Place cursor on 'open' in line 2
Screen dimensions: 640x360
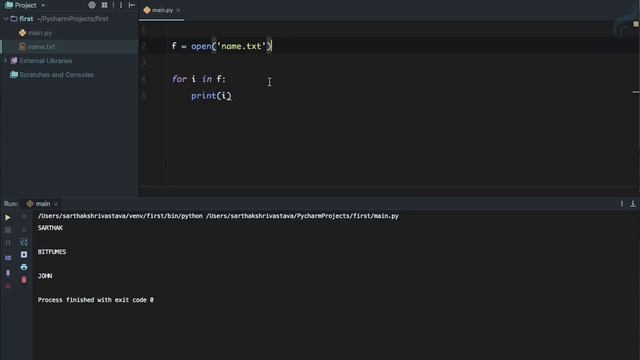(x=201, y=46)
